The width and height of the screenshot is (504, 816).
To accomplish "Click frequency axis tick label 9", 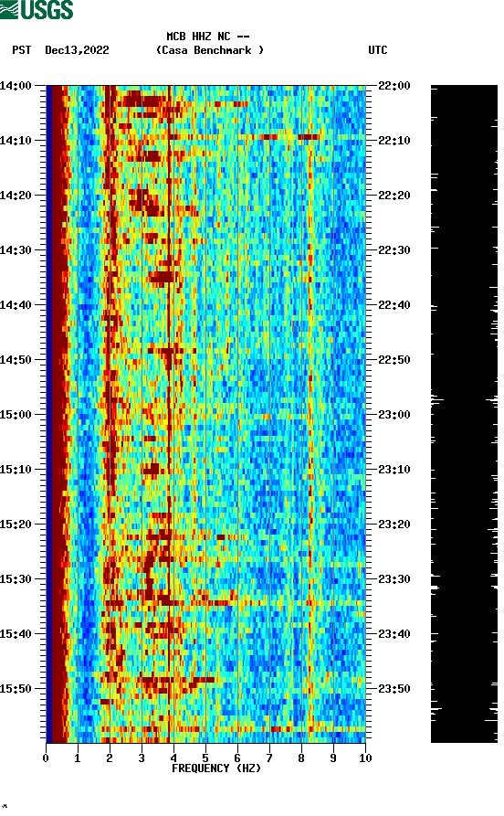I will pos(333,758).
